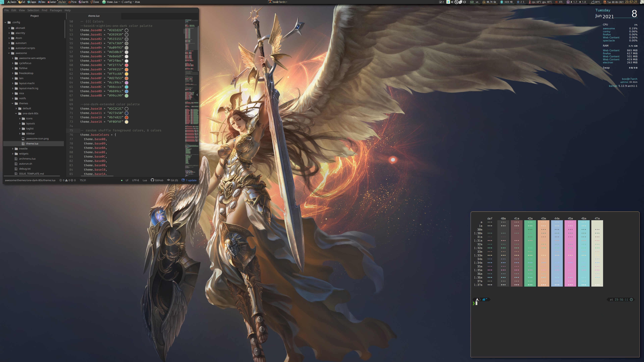
Task: Click the Atom task entry in the tasklist
Action: [x=121, y=2]
